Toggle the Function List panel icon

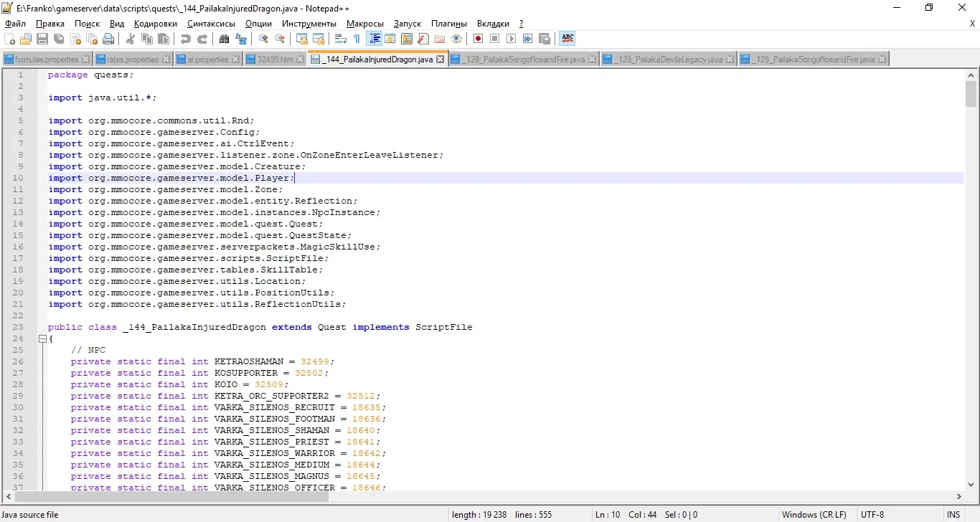pos(423,39)
